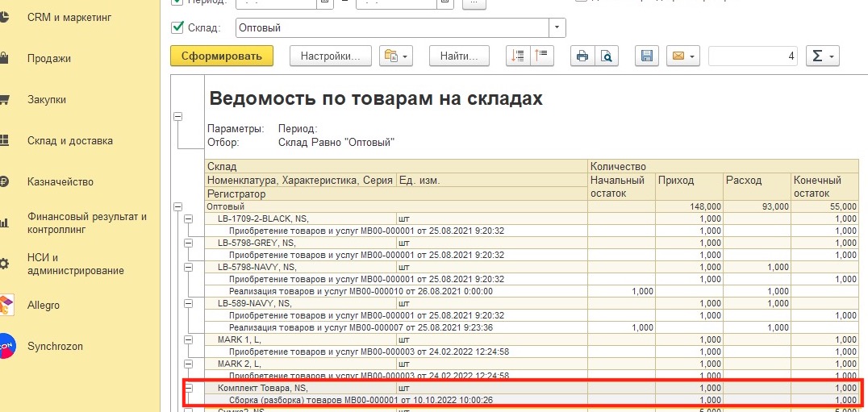Open the Allegro section
This screenshot has width=868, height=412.
click(44, 305)
